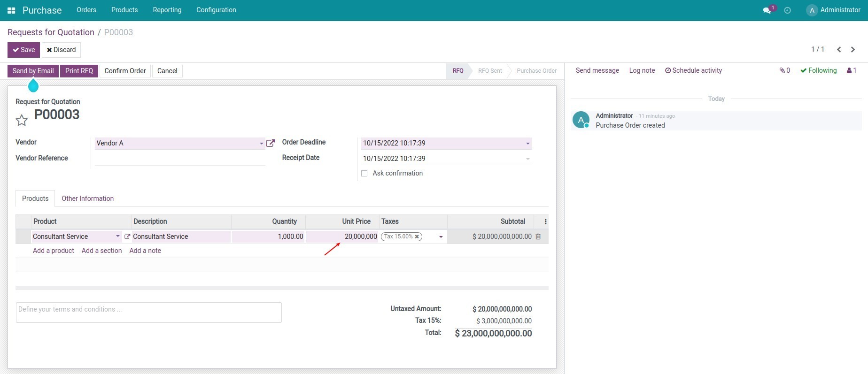Click Send message in chatter
The width and height of the screenshot is (868, 374).
(597, 70)
